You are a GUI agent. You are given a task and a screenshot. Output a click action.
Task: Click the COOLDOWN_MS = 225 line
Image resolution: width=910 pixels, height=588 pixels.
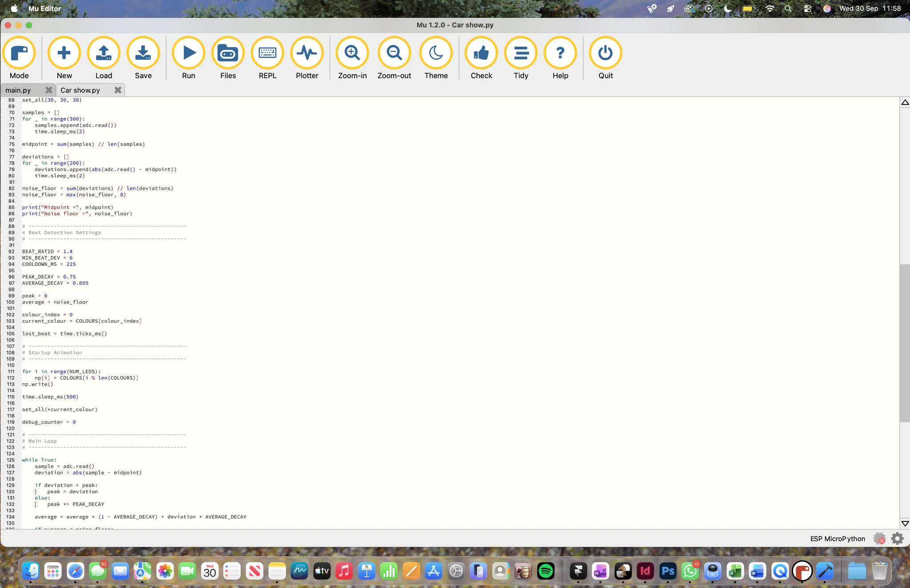click(49, 264)
